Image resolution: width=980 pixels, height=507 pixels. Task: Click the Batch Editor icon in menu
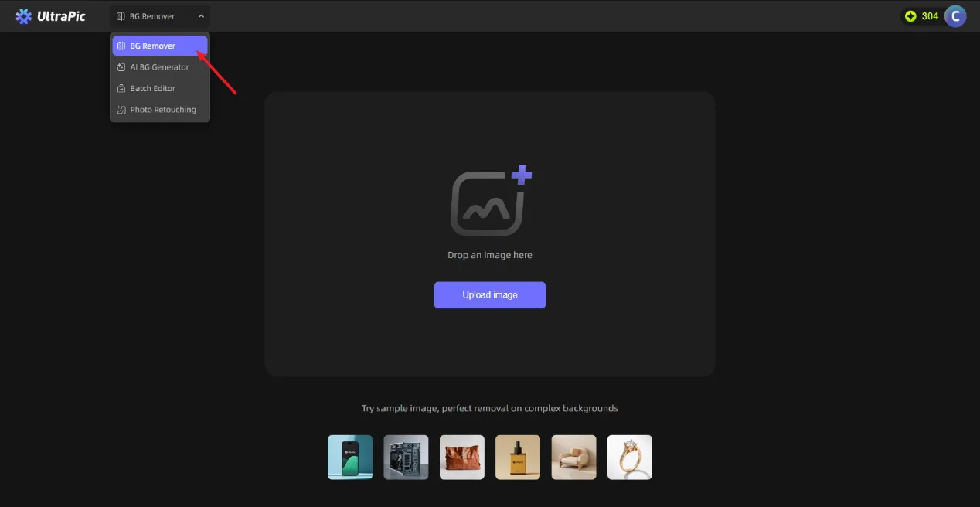coord(121,88)
